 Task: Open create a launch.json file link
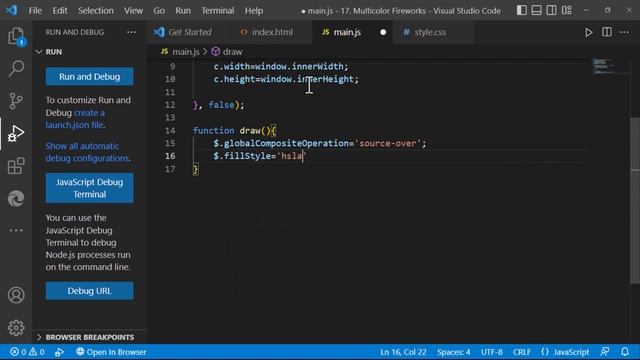[x=76, y=119]
